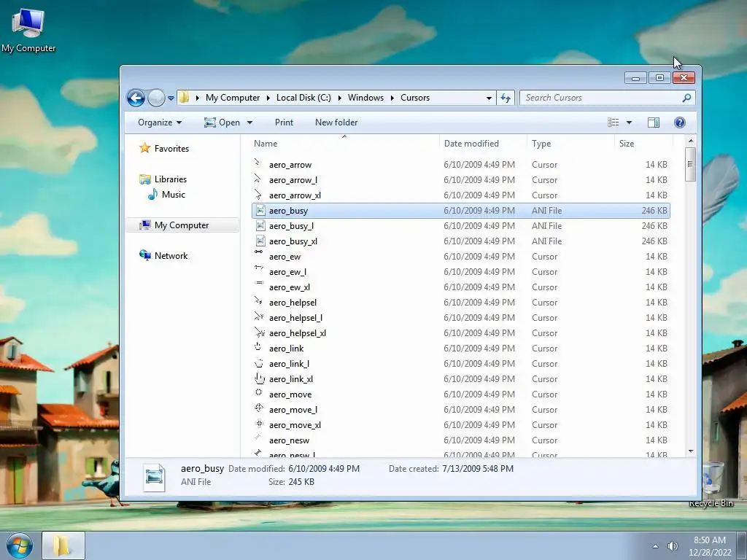Click Local Disk (C:) breadcrumb segment

pyautogui.click(x=303, y=98)
